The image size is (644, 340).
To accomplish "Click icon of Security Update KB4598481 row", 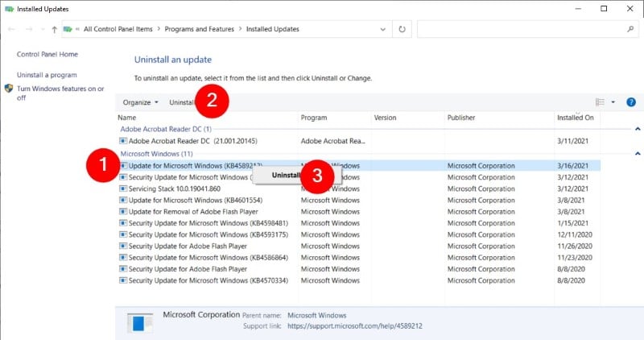I will 123,223.
